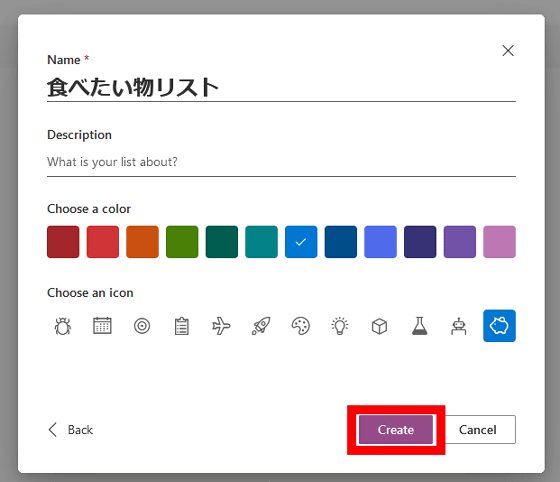Screen dimensions: 560x482
Task: Select the flask beaker icon
Action: pyautogui.click(x=420, y=326)
